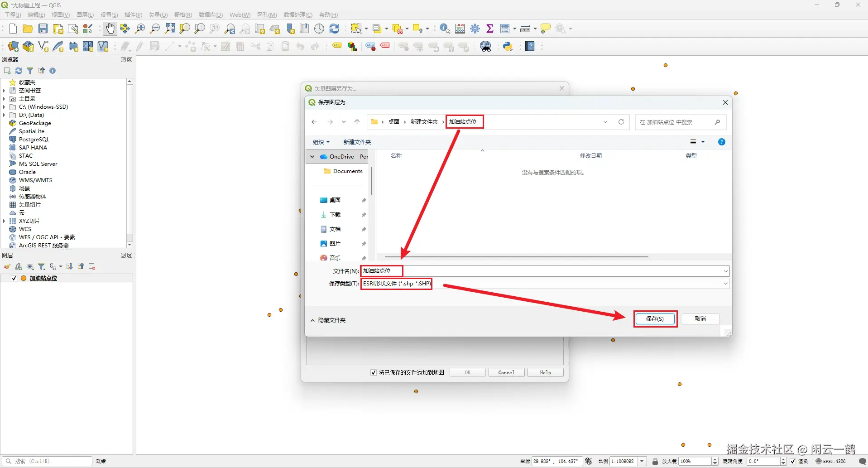
Task: Select the Pan Map hand tool
Action: tap(110, 29)
